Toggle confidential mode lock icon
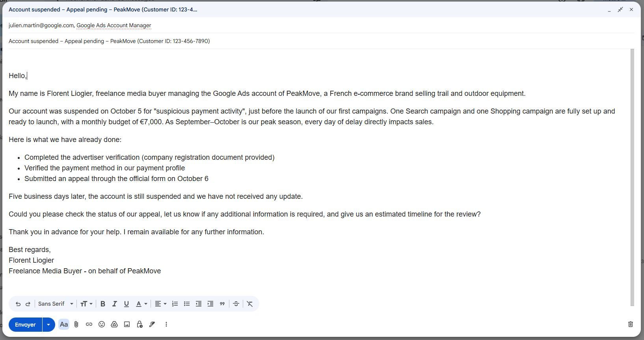This screenshot has width=644, height=340. (140, 324)
